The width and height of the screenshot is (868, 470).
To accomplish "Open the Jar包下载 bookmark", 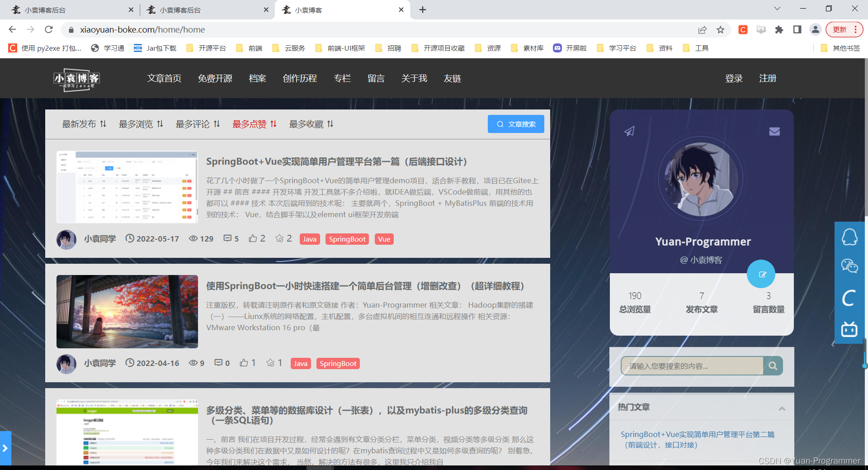I will pos(155,48).
